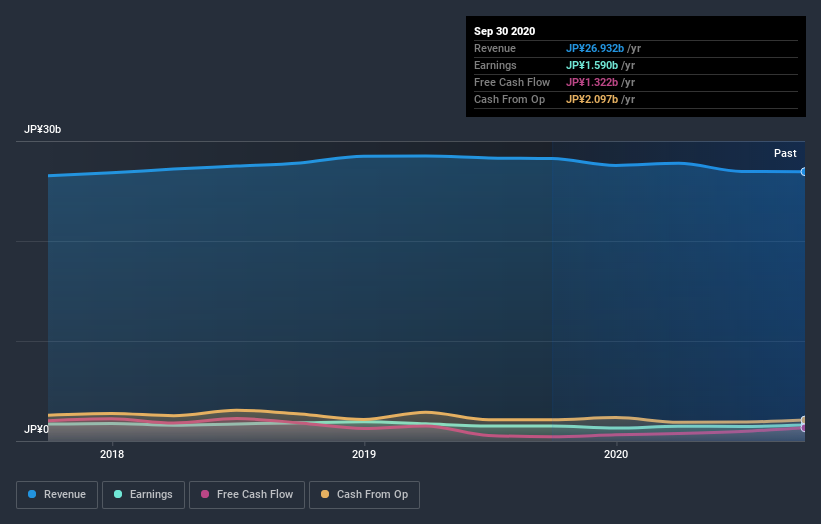Select the 2019 x-axis label
Screen dimensions: 821x524
(364, 454)
